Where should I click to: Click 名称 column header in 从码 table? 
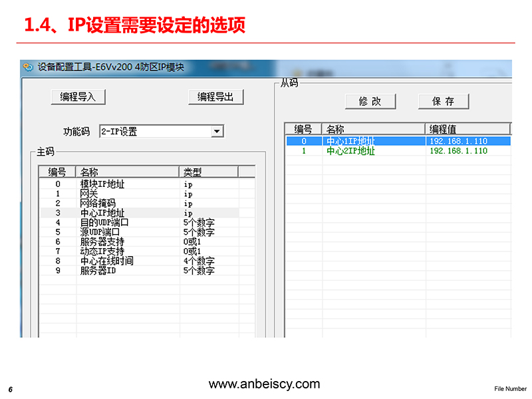click(373, 129)
